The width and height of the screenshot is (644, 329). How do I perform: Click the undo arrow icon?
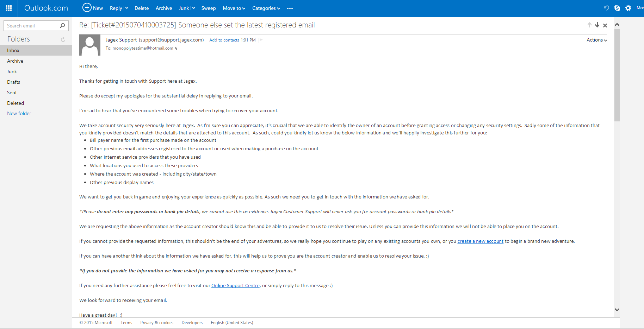pyautogui.click(x=606, y=8)
